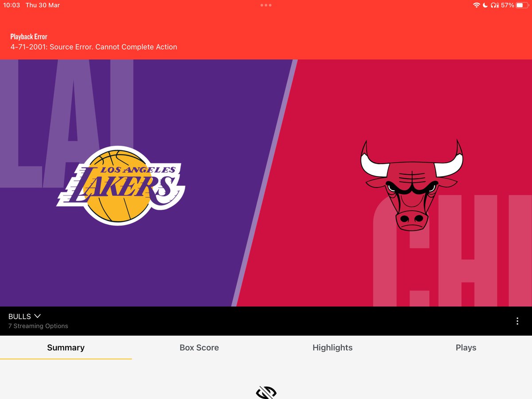Tap the Los Angeles Lakers logo
The image size is (532, 399).
coord(121,185)
